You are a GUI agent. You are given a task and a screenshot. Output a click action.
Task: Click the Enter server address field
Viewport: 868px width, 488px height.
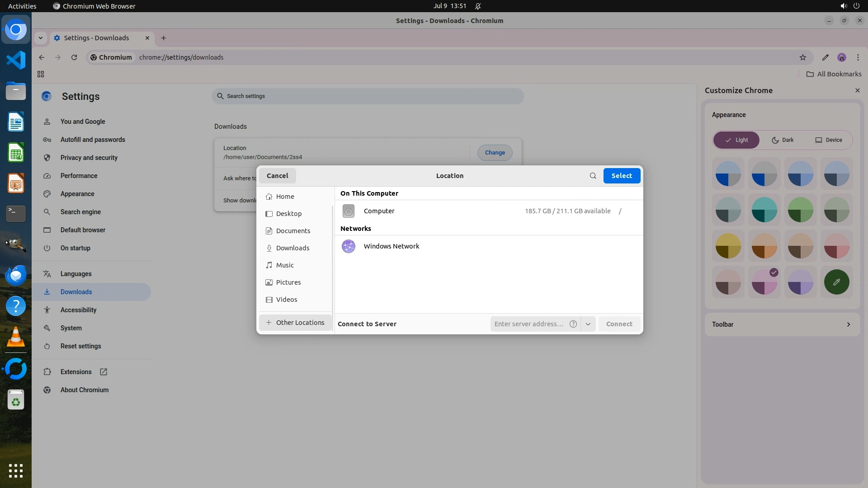pyautogui.click(x=529, y=324)
